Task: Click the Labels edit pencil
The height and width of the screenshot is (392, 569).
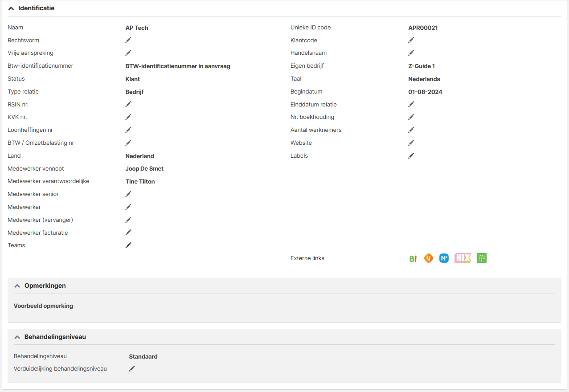Action: 411,156
